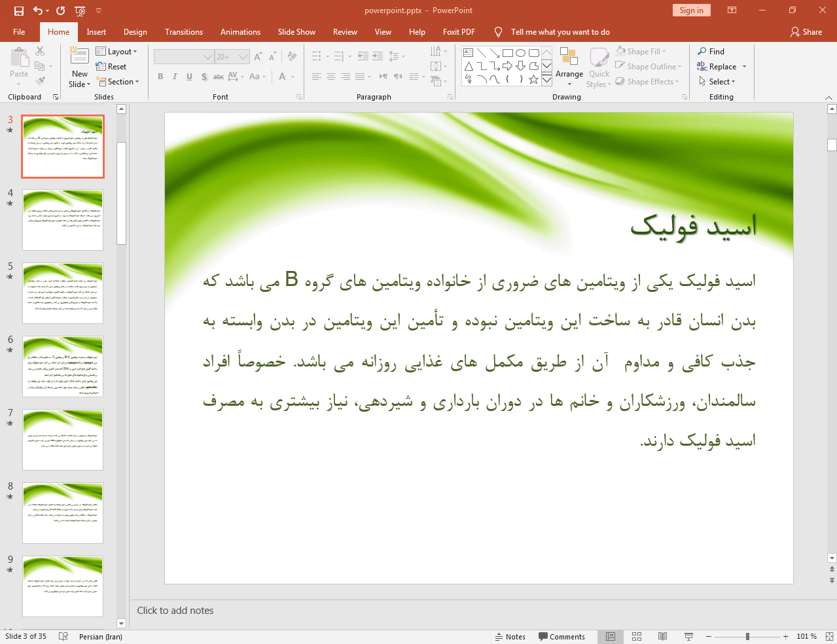Toggle Align Right paragraph
Viewport: 837px width, 644px height.
point(346,77)
